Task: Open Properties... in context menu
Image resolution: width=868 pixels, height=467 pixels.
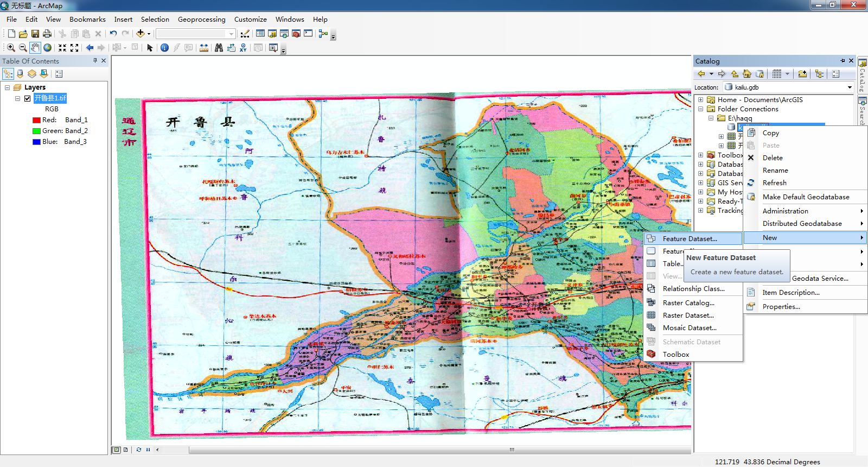Action: 806,307
